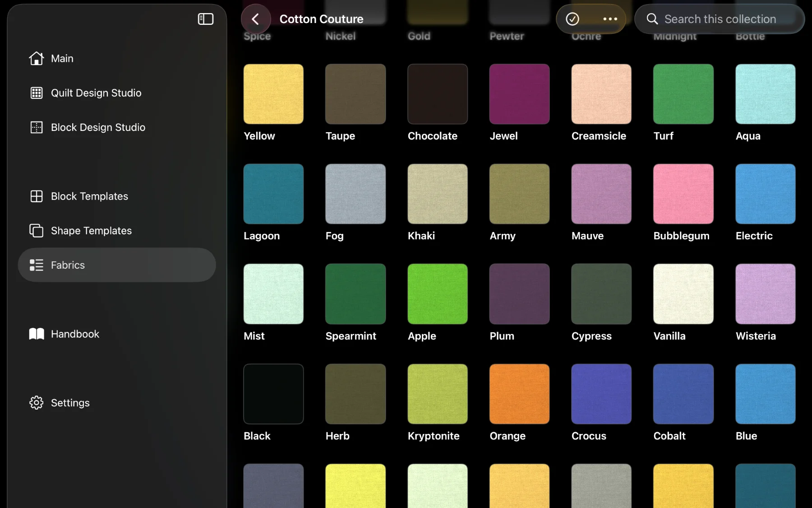
Task: Click the Quilt Design Studio grid icon
Action: 37,93
